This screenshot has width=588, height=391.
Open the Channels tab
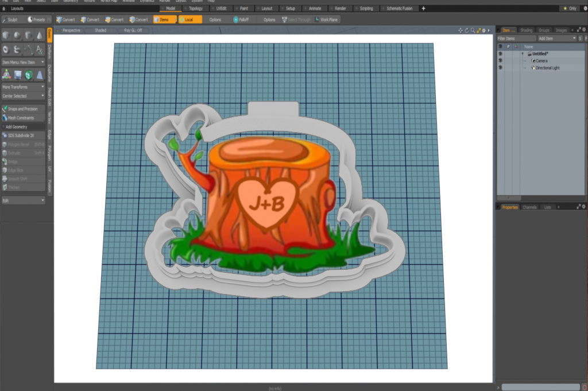tap(529, 207)
